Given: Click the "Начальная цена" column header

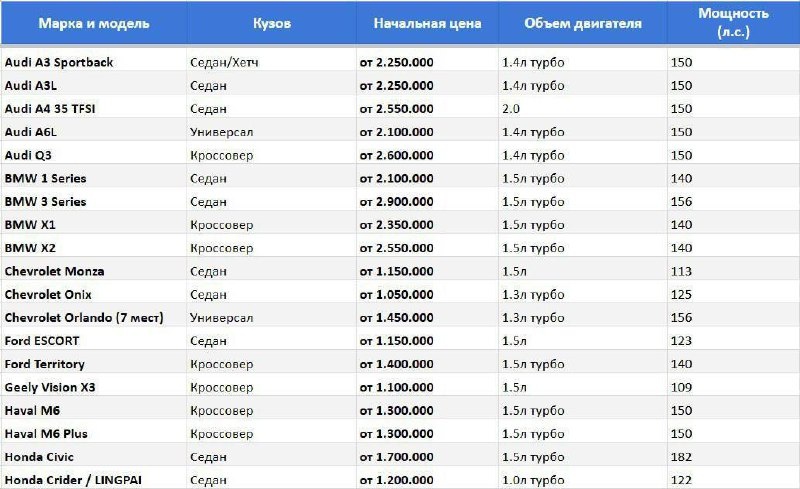Looking at the screenshot, I should (x=427, y=23).
